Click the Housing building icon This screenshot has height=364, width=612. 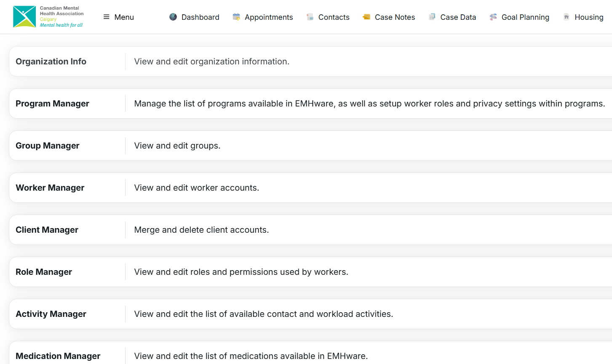pos(567,17)
